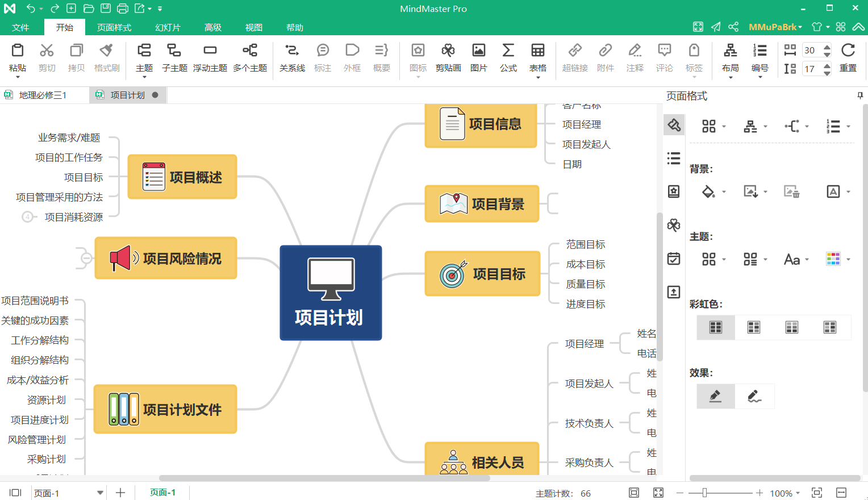Collapse the 项目风险情况 branch
The image size is (868, 500).
pos(86,259)
